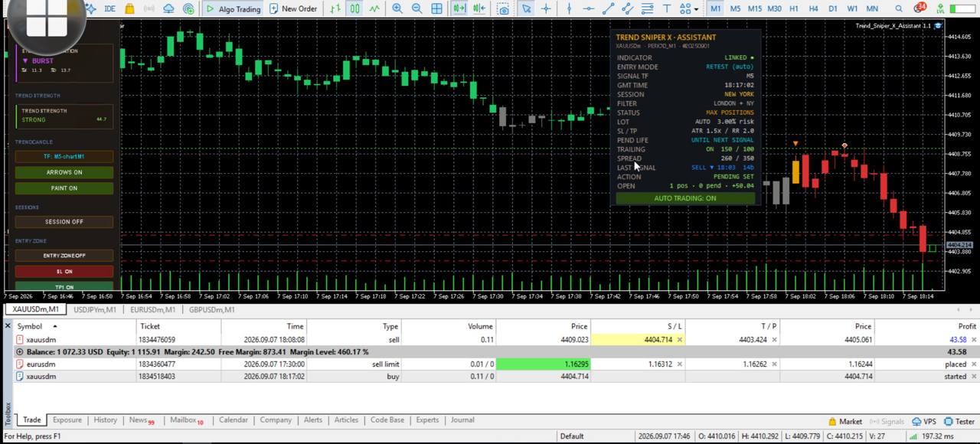
Task: Zoom in on the chart
Action: pos(397,8)
